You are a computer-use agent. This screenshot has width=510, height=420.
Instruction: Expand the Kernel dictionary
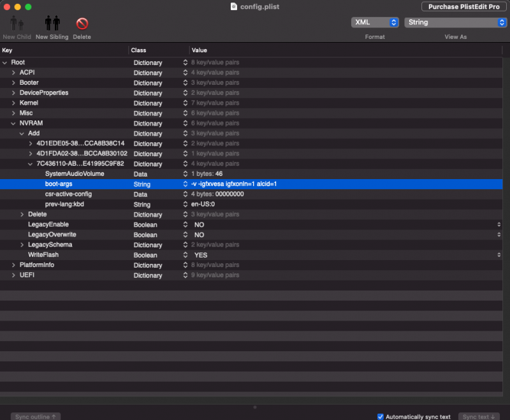coord(13,103)
